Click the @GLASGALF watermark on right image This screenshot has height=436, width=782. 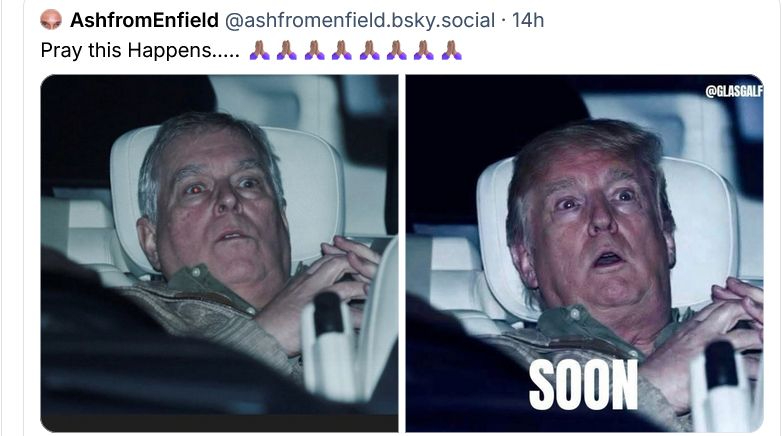point(734,91)
